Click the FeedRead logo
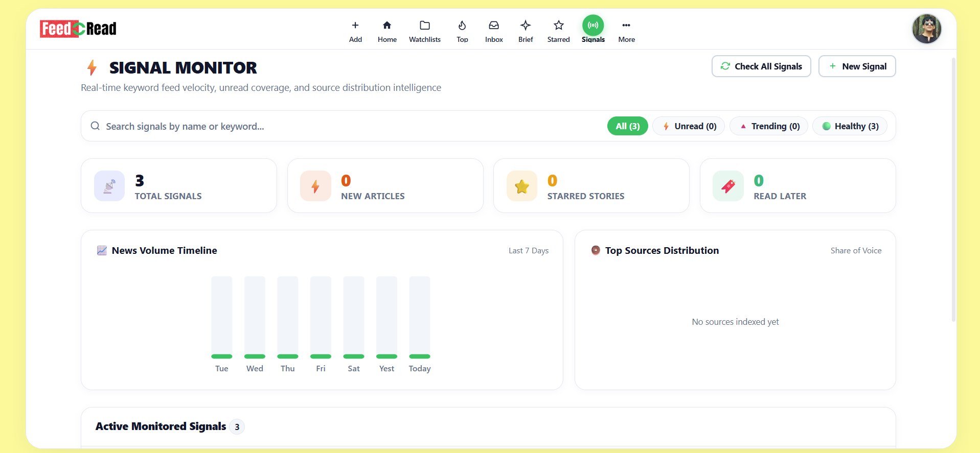This screenshot has width=980, height=453. point(78,29)
